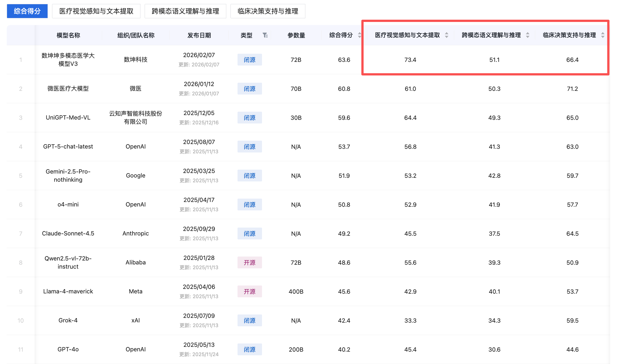The image size is (618, 364).
Task: Switch to the 医疗视觉感知与文本提取 tab
Action: tap(96, 11)
